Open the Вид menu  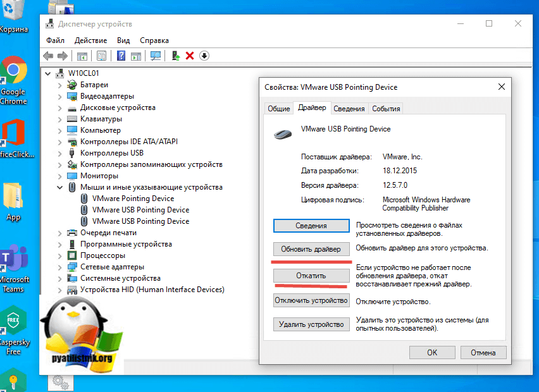pos(123,40)
